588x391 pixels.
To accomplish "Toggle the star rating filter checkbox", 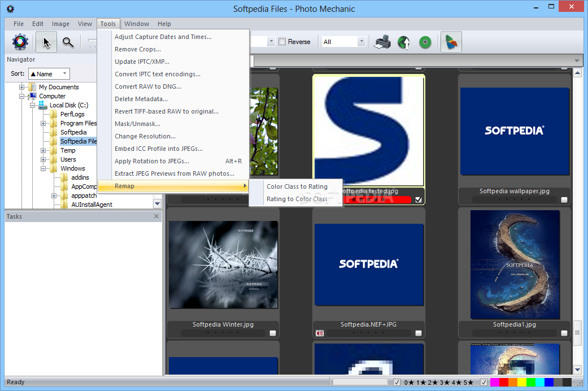I will coord(397,383).
